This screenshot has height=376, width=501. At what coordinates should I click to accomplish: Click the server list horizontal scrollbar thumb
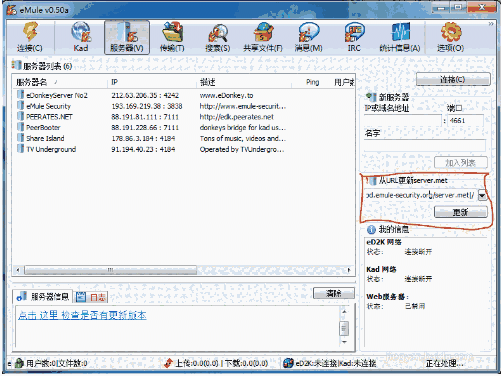110,270
